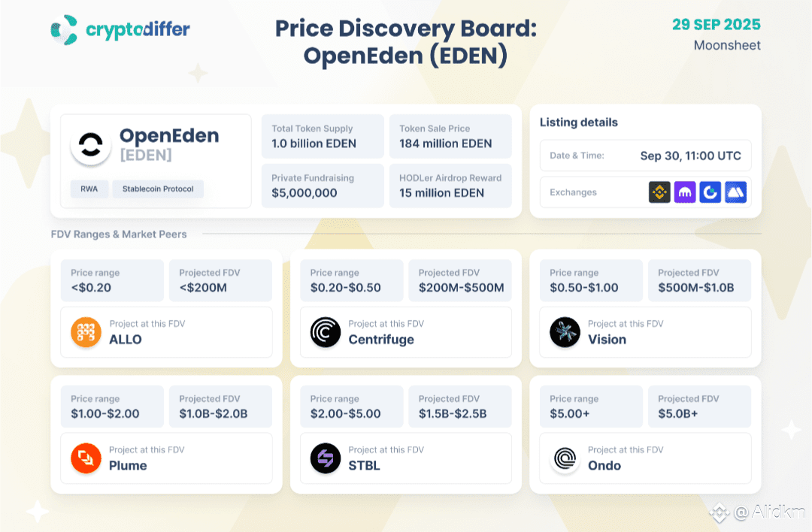
Task: Click the Vision project icon
Action: pos(565,332)
